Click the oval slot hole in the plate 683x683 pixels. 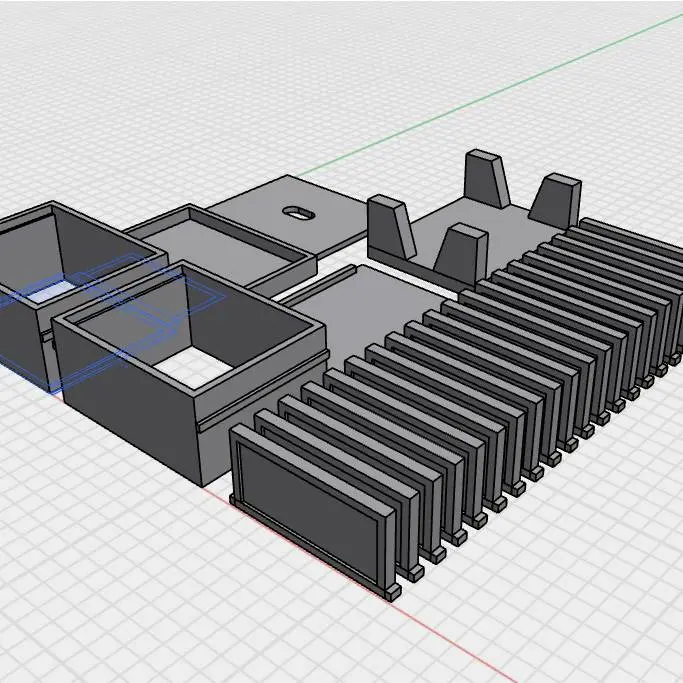click(x=298, y=210)
